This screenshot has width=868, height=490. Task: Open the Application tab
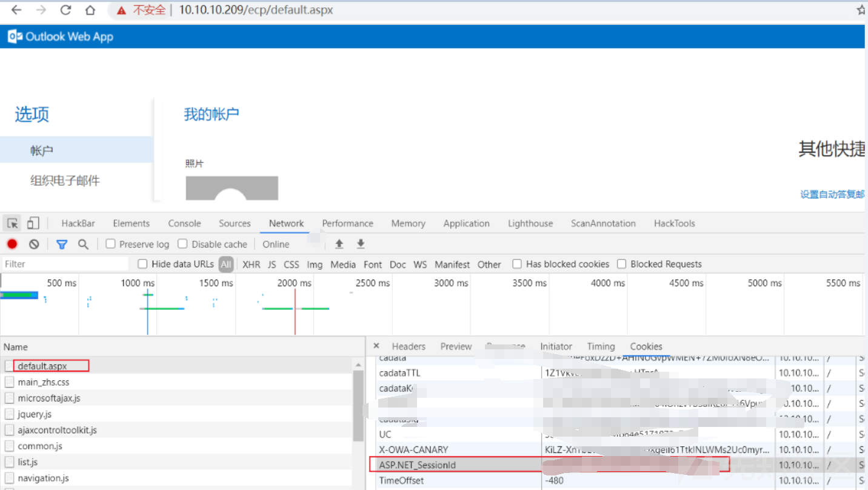tap(466, 223)
